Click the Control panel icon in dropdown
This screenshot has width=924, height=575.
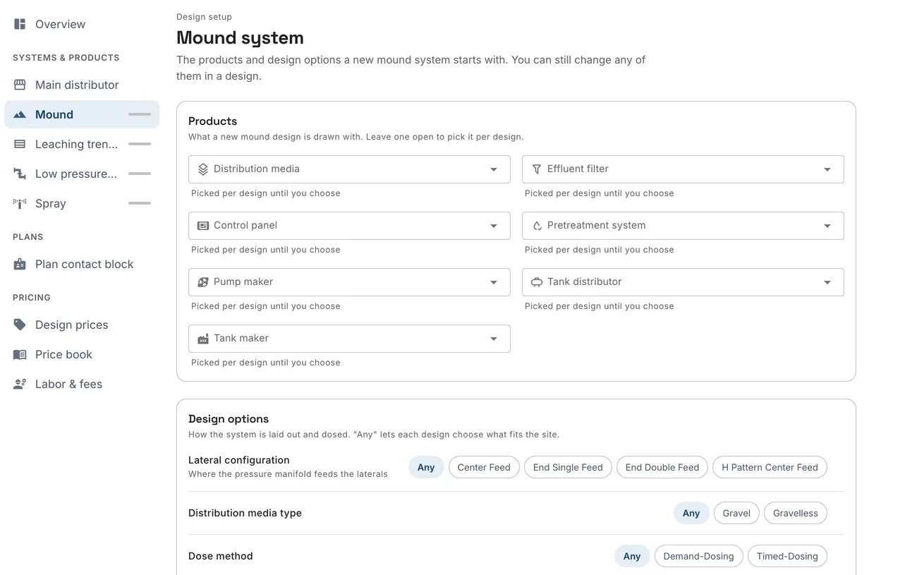tap(203, 226)
